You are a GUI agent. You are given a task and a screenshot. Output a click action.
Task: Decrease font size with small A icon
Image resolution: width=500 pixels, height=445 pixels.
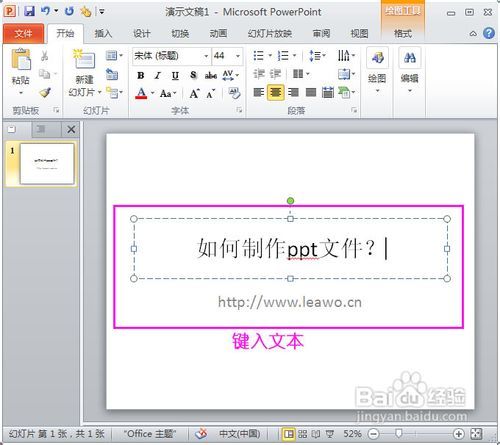point(211,94)
